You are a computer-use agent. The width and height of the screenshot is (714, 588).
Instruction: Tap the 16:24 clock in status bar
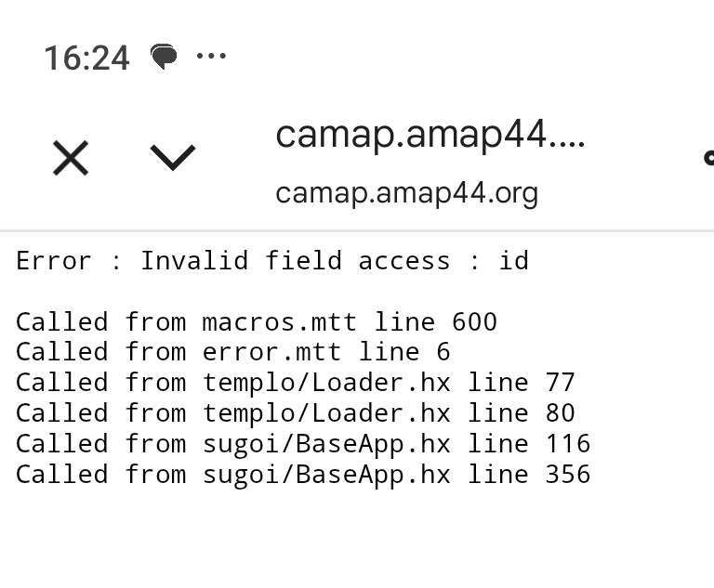tap(86, 58)
